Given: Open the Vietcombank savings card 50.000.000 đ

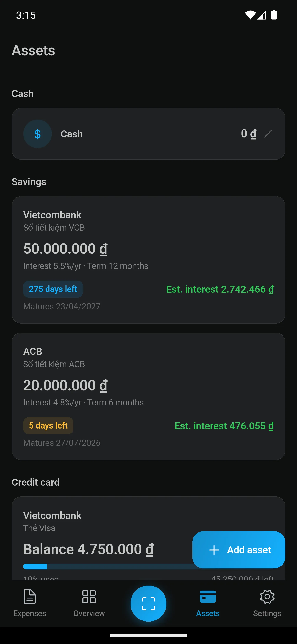Looking at the screenshot, I should point(148,260).
